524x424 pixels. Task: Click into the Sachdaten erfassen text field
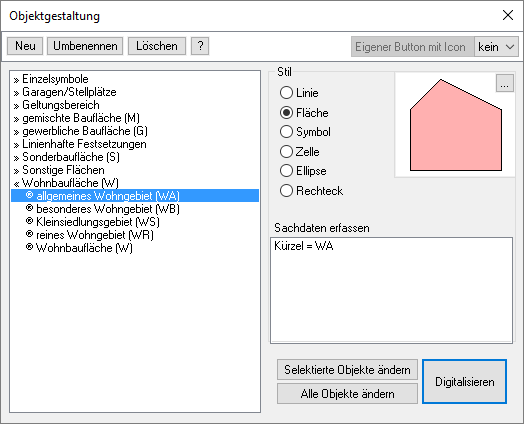click(391, 290)
